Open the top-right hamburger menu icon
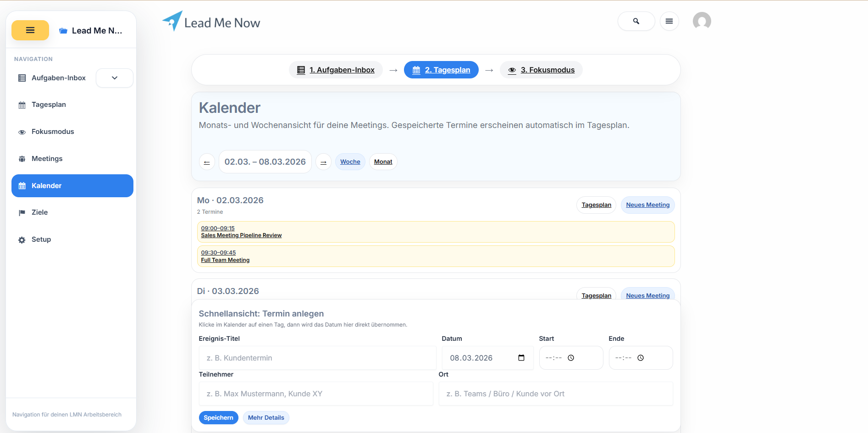This screenshot has height=433, width=868. pos(669,21)
